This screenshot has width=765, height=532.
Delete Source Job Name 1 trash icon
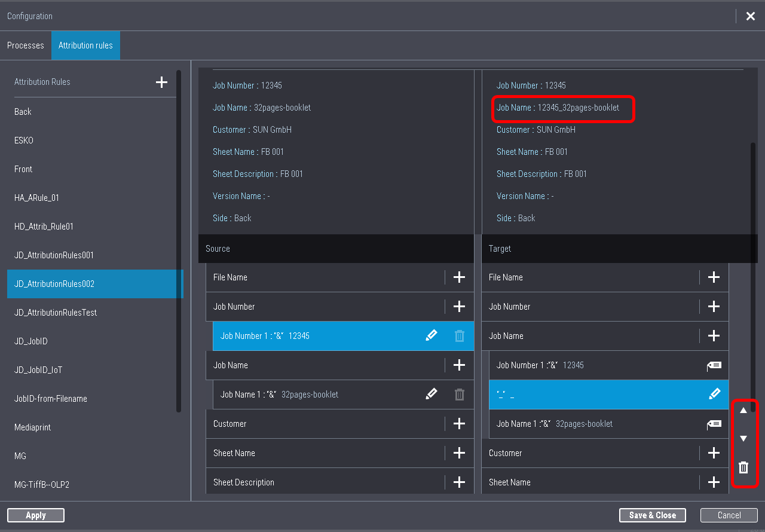point(460,395)
